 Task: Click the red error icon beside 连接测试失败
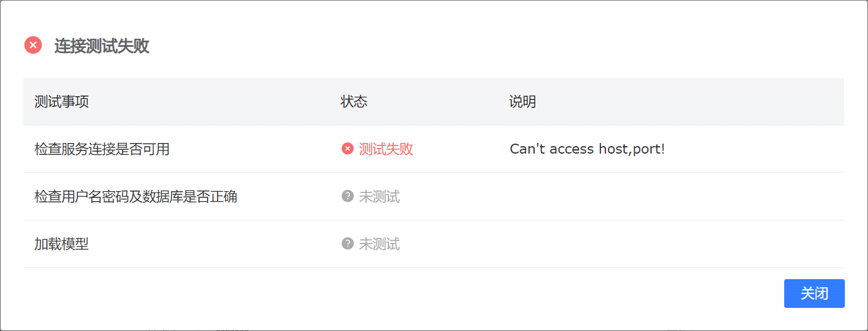[x=33, y=45]
